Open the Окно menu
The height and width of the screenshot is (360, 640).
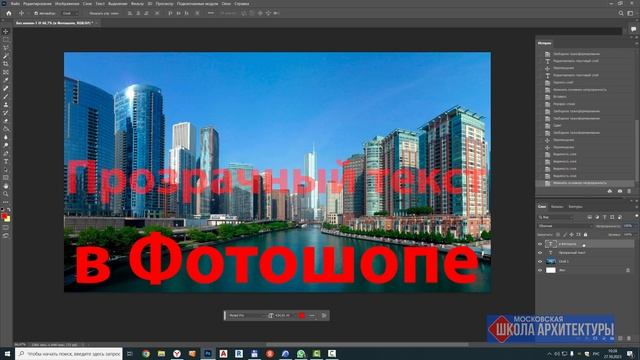pyautogui.click(x=226, y=4)
